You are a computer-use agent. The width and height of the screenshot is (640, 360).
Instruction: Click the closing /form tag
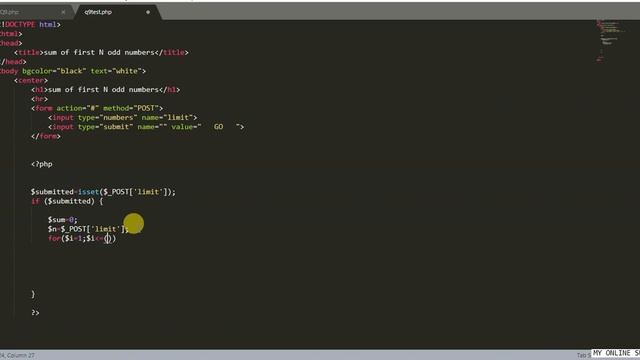coord(46,136)
